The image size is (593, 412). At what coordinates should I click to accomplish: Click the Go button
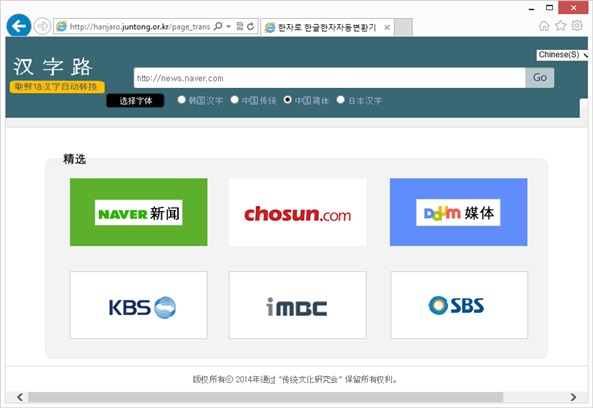point(540,78)
